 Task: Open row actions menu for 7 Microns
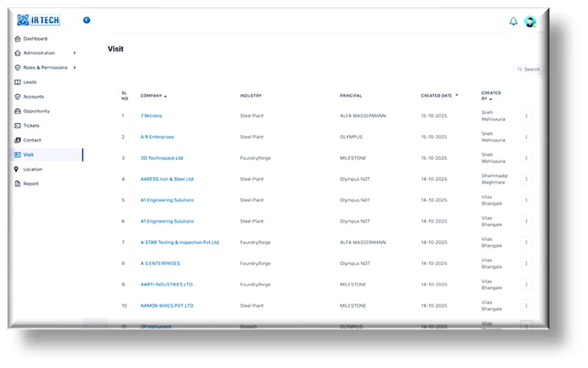pyautogui.click(x=526, y=116)
